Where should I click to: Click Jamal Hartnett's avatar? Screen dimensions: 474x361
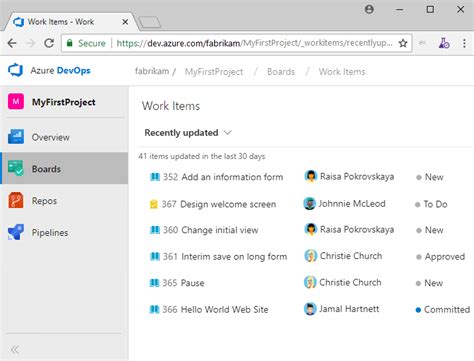pyautogui.click(x=310, y=309)
